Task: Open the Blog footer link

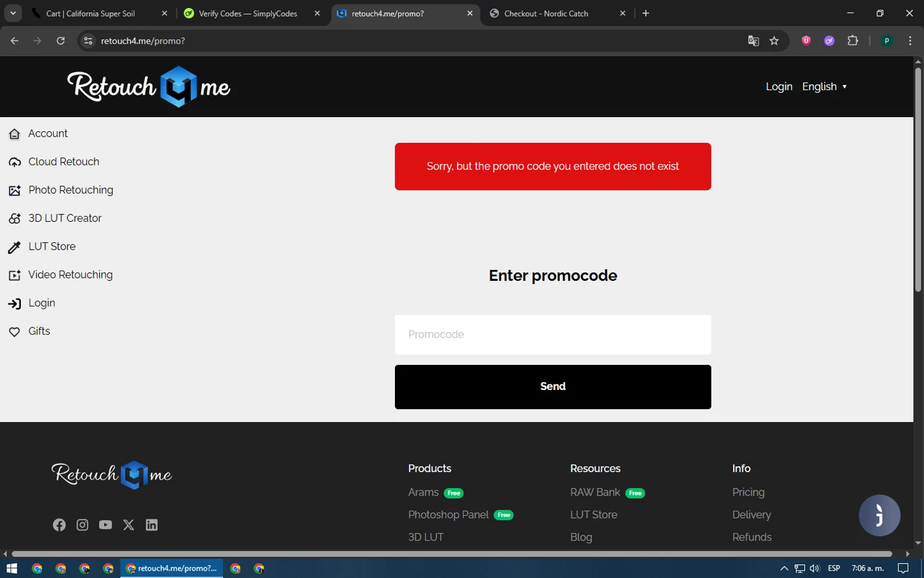Action: [581, 537]
